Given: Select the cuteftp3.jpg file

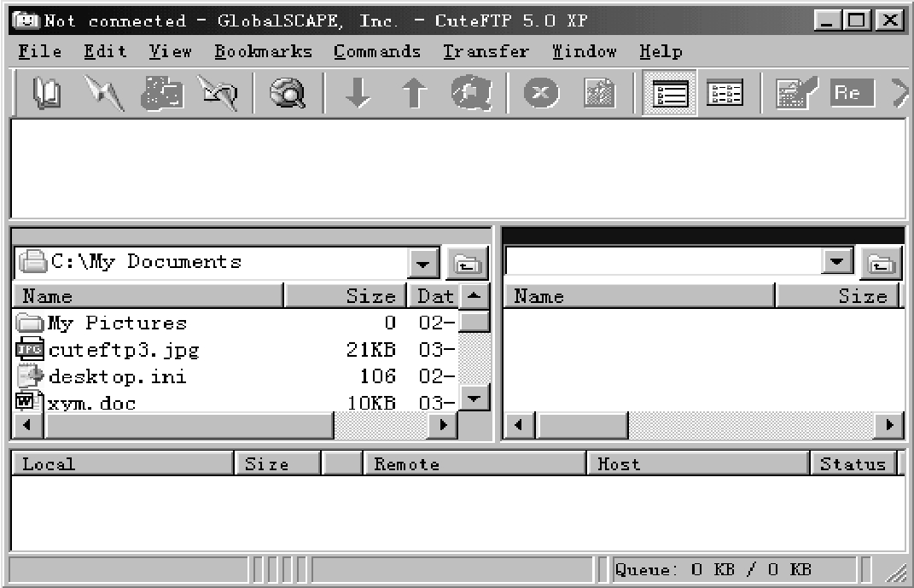Looking at the screenshot, I should click(x=124, y=350).
